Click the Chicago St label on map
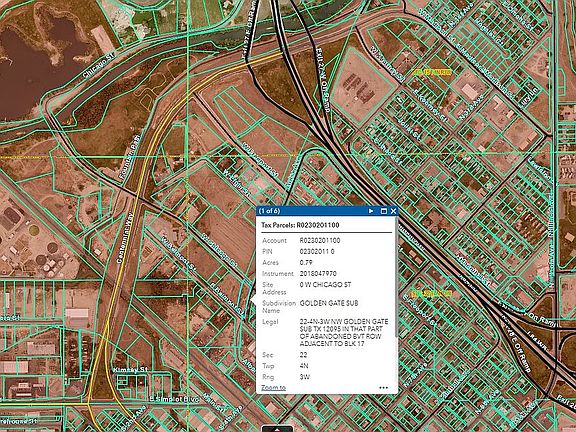This screenshot has height=432, width=576. coord(99,65)
